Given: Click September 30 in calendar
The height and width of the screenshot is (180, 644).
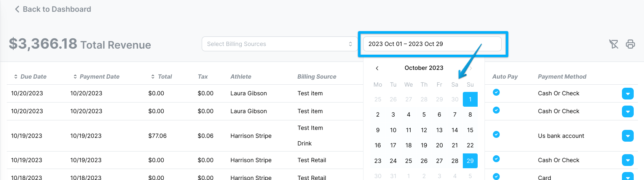Looking at the screenshot, I should pos(455,99).
